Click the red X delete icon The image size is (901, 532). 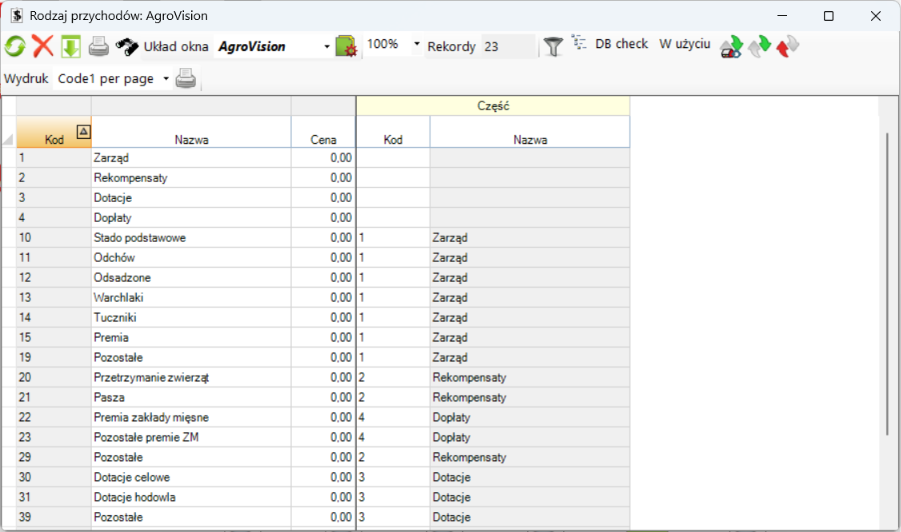coord(43,46)
